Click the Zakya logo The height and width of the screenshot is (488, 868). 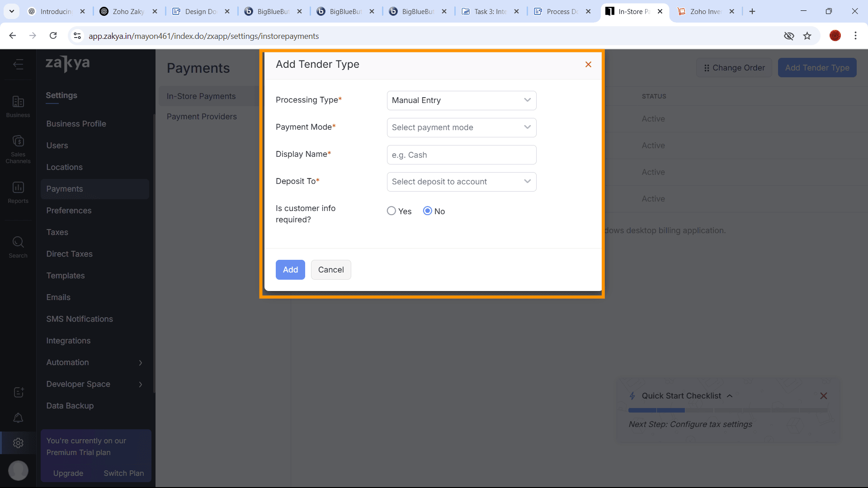point(68,63)
